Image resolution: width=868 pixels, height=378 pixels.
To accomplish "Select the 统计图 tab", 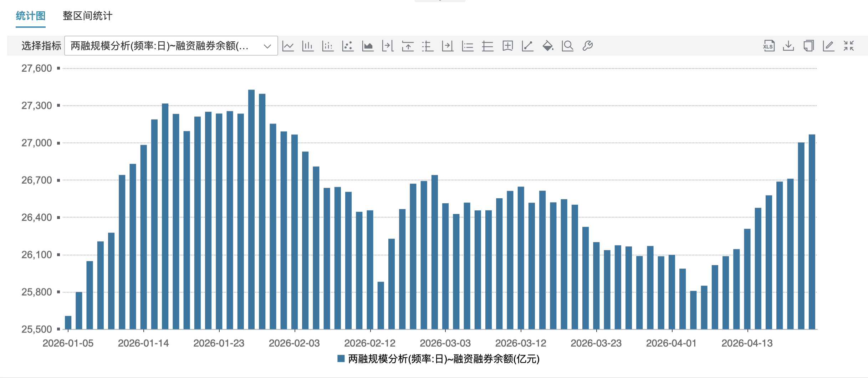I will click(31, 16).
